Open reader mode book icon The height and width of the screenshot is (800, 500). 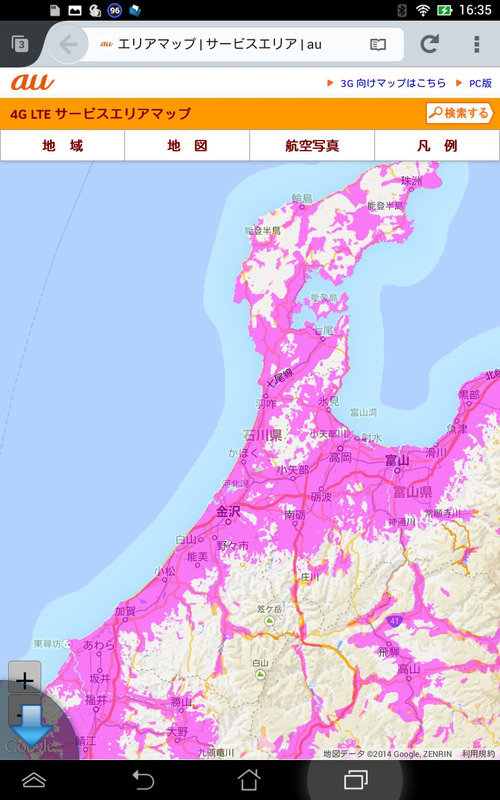click(x=378, y=44)
